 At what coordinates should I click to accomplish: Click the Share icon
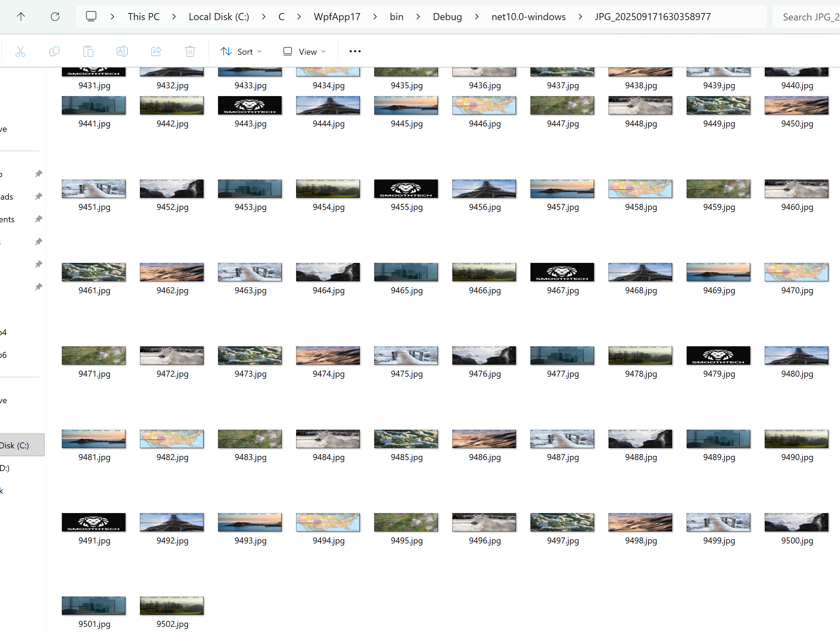click(156, 51)
